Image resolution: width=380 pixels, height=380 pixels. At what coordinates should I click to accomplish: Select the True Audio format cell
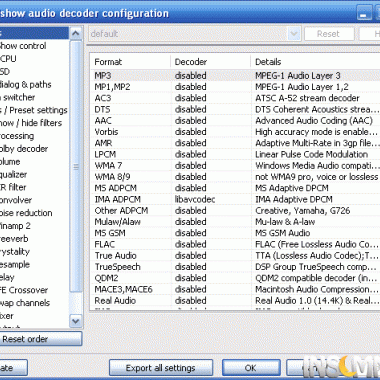coord(116,256)
